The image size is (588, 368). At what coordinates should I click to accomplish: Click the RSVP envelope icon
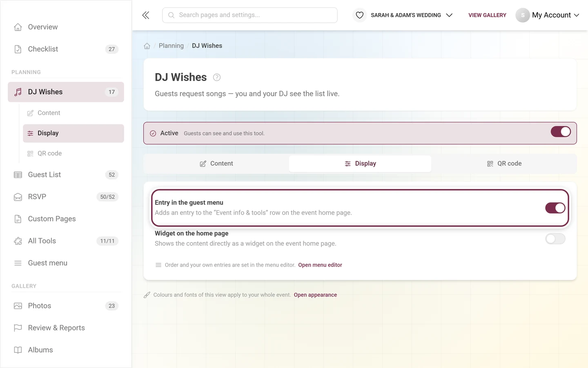tap(18, 197)
